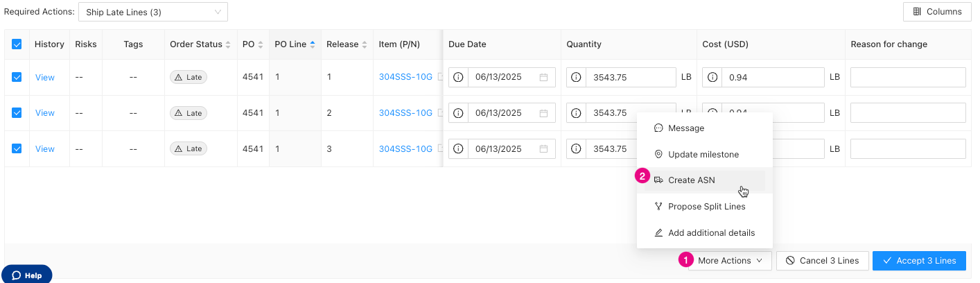Image resolution: width=980 pixels, height=283 pixels.
Task: Click Quantity info icon, Release 3 row
Action: tap(577, 148)
